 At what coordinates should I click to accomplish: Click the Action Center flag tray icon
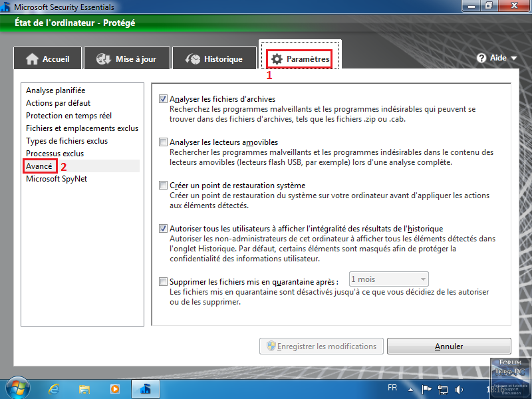point(426,389)
